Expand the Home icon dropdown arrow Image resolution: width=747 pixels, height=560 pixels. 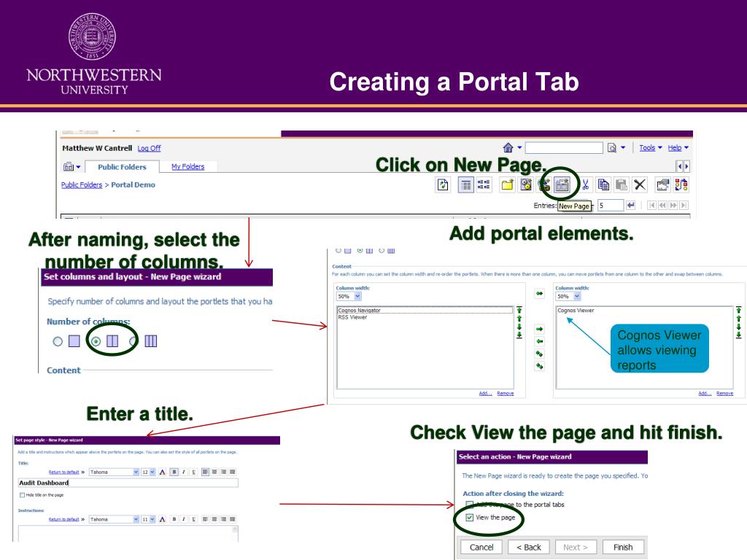click(x=519, y=147)
